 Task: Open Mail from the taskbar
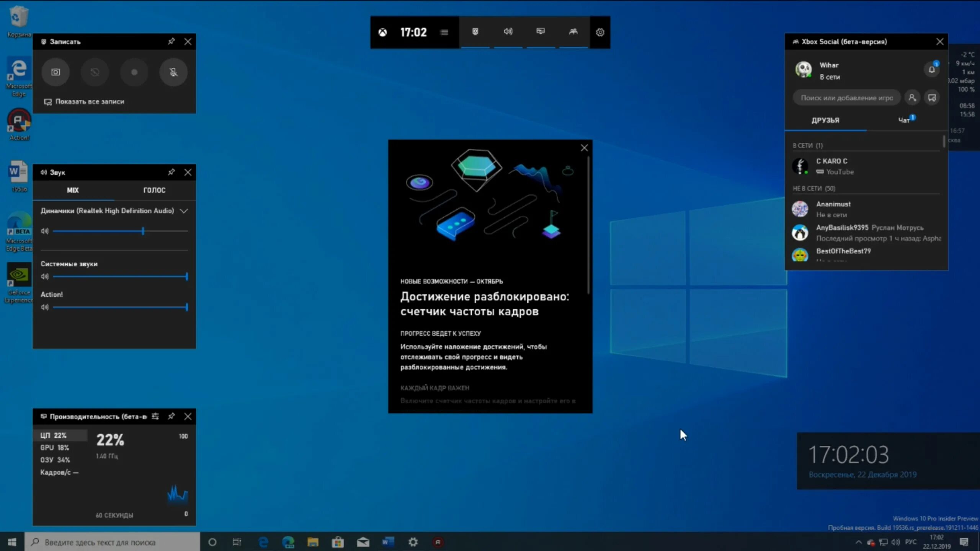pyautogui.click(x=363, y=542)
